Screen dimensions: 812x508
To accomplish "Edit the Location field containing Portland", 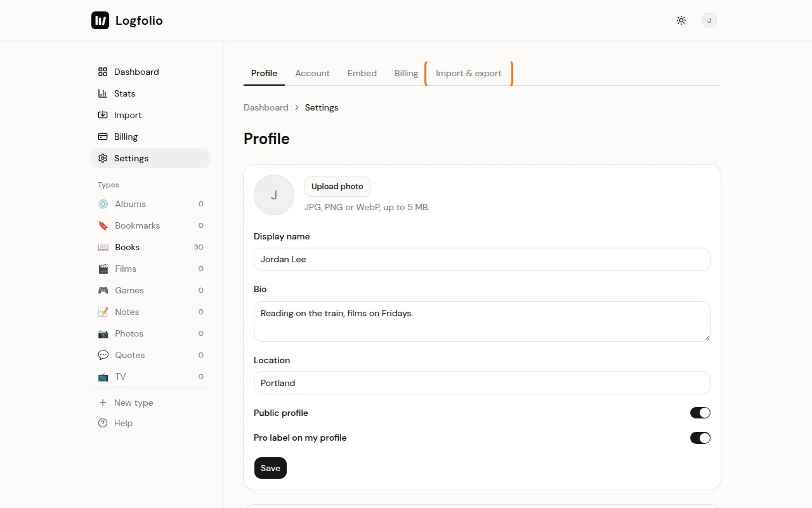I will point(482,383).
